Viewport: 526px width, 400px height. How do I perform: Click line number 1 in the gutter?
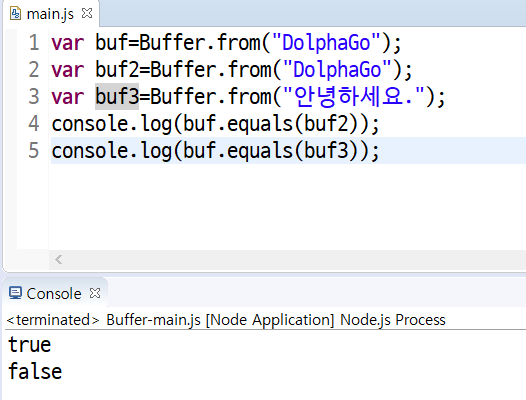(x=34, y=43)
